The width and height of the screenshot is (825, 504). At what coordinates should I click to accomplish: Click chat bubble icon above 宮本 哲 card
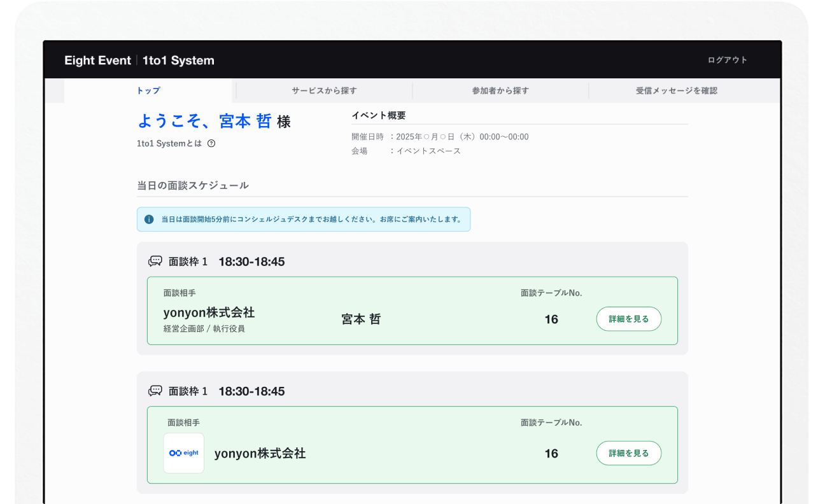(155, 262)
